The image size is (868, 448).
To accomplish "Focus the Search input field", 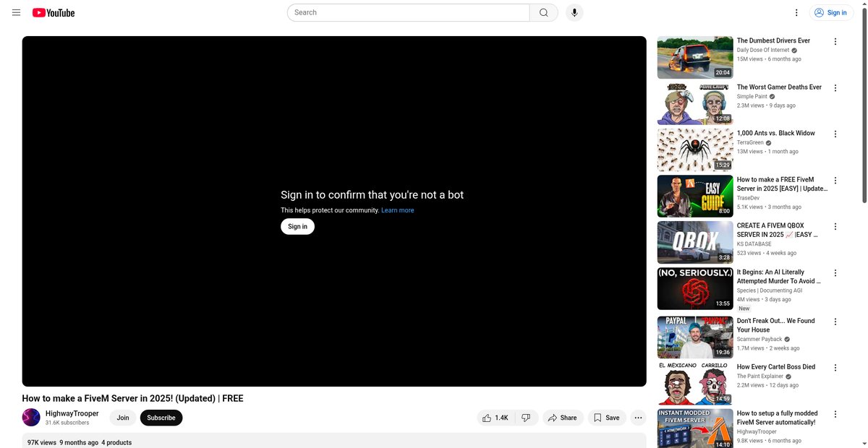I will [409, 12].
